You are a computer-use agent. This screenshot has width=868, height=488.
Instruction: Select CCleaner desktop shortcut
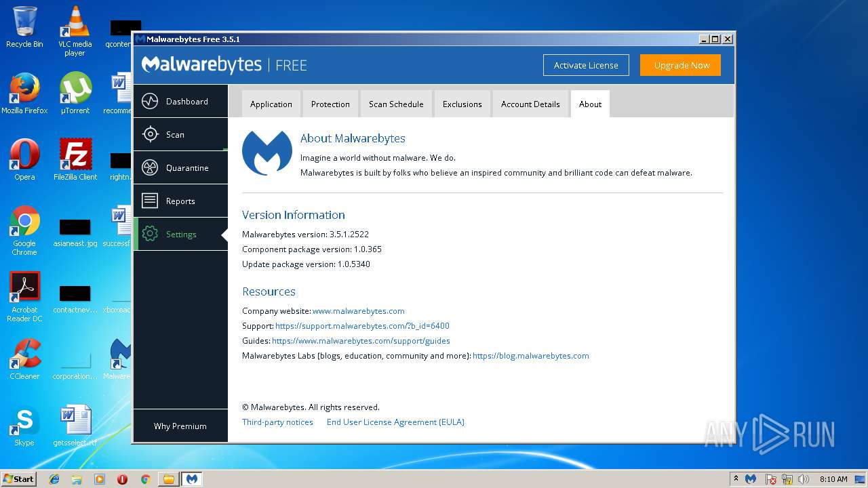click(24, 359)
